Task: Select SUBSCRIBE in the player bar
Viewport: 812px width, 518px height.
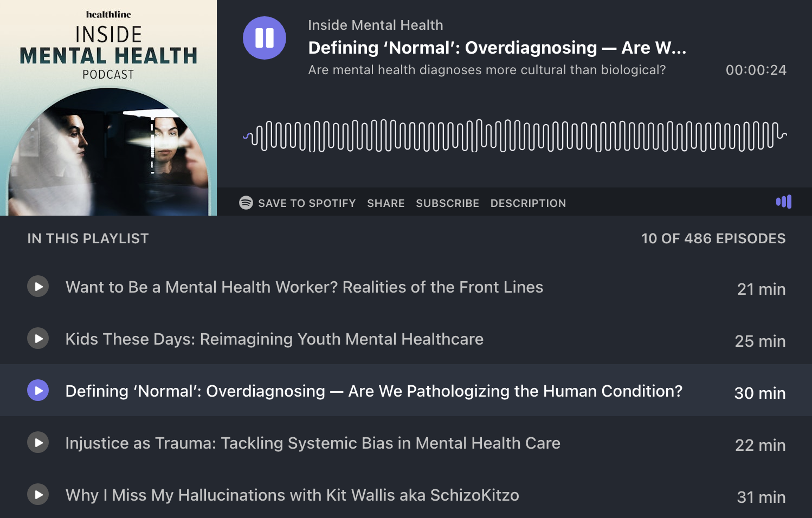Action: click(448, 203)
